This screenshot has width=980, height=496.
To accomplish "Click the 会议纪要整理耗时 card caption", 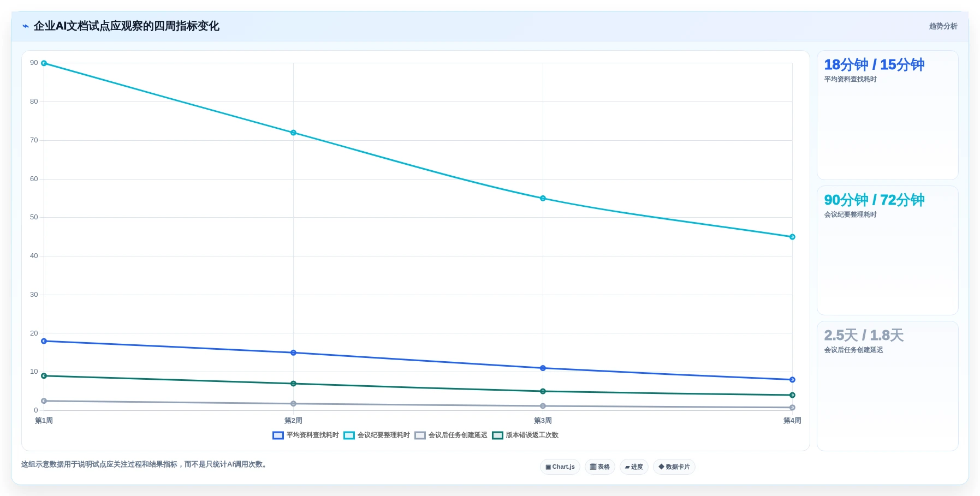I will (x=850, y=215).
